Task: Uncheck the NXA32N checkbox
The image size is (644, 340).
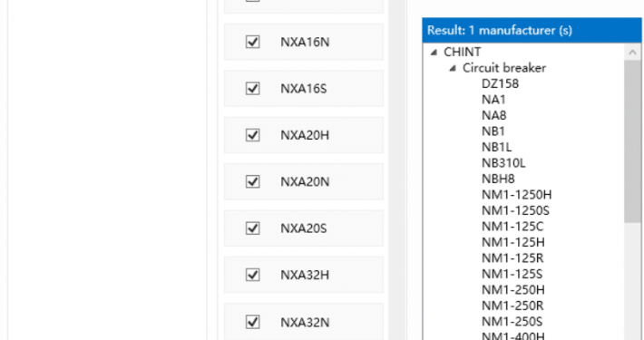Action: (252, 322)
